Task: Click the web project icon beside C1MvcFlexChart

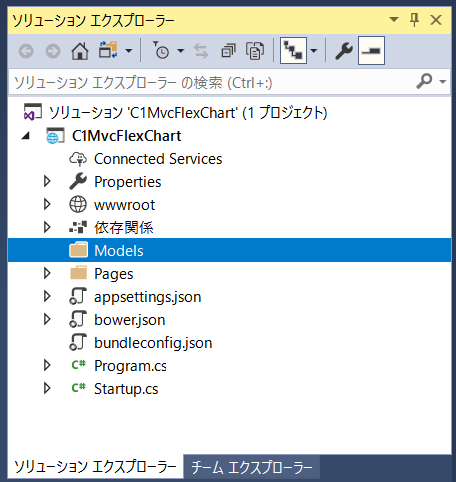Action: click(x=55, y=136)
